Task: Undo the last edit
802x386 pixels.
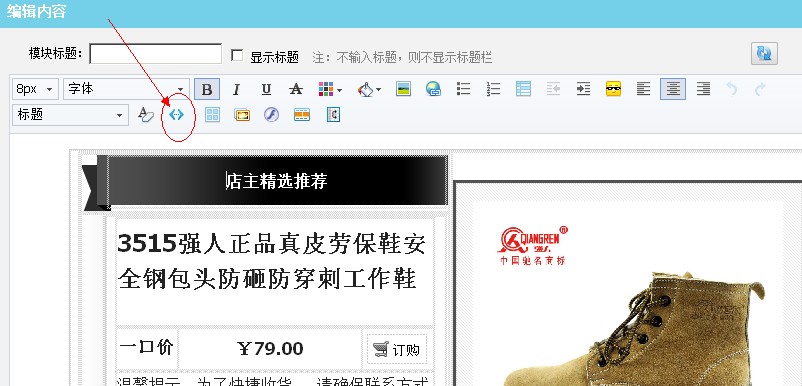Action: coord(732,89)
